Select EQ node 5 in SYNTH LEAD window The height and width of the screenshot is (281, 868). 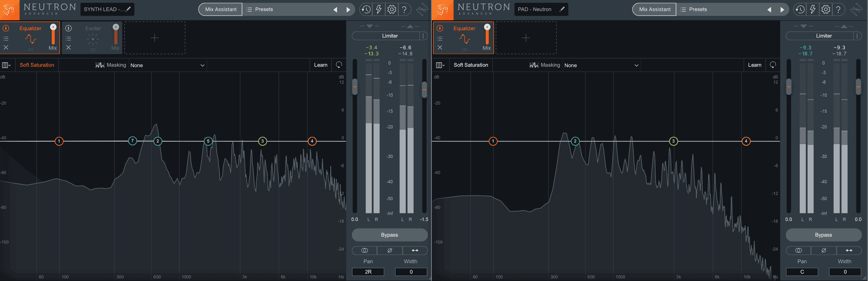tap(208, 141)
